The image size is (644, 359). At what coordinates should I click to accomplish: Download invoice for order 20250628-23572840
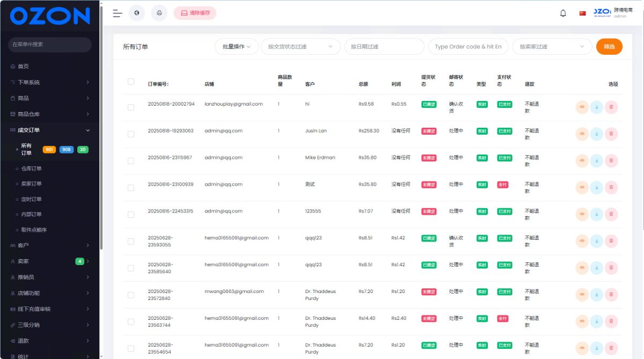click(597, 295)
